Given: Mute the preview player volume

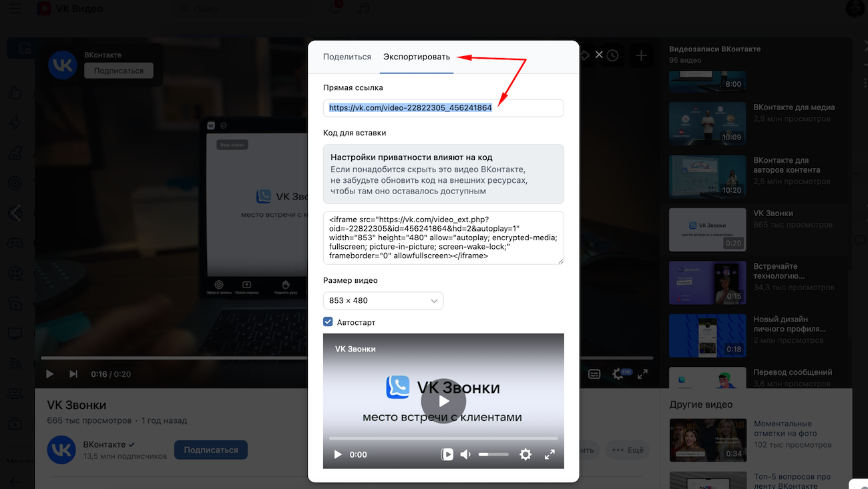Looking at the screenshot, I should tap(465, 454).
